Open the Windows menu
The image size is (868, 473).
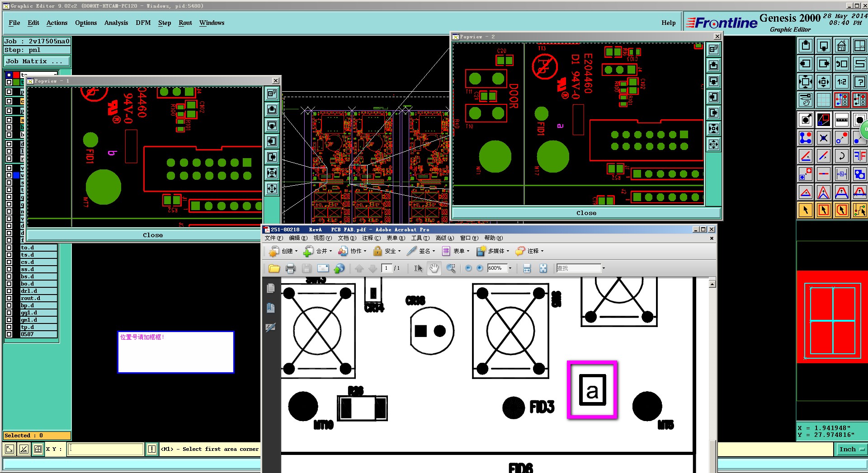(x=212, y=23)
